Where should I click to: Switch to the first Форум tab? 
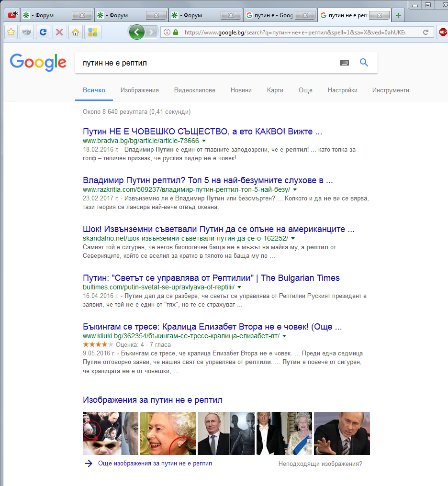click(46, 15)
